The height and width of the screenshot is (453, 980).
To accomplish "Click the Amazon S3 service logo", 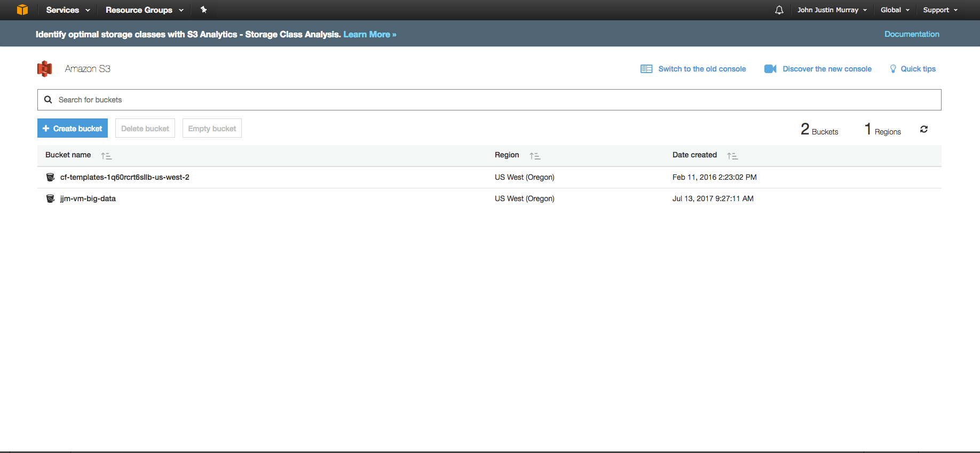I will [45, 69].
